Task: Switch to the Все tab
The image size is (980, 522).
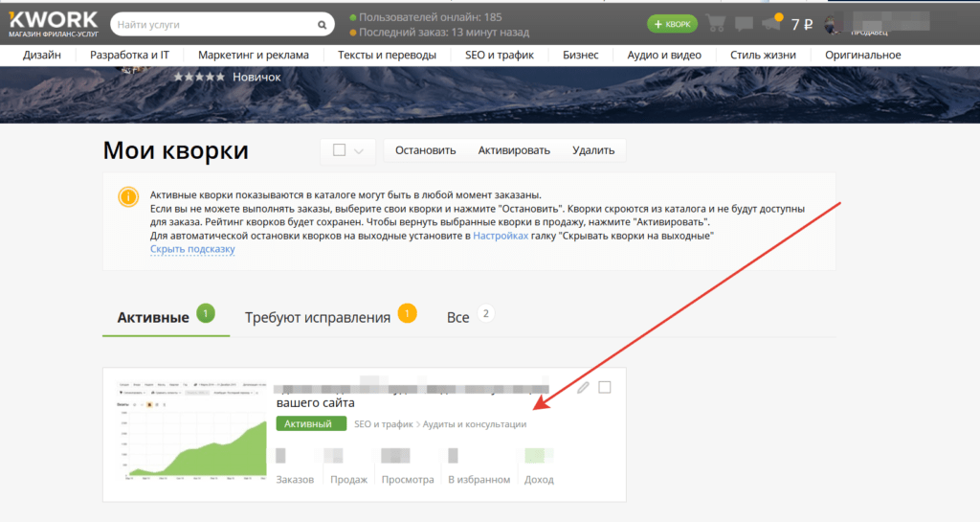Action: pyautogui.click(x=457, y=317)
